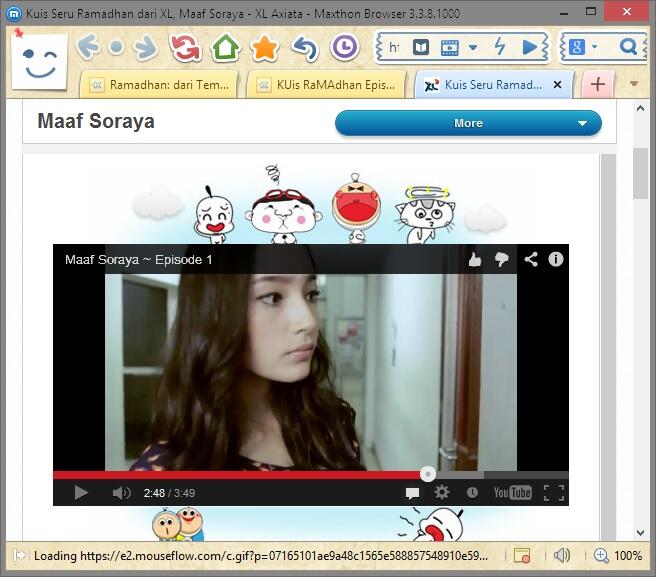Screen dimensions: 656x577
Task: Click the Watch Later clock icon
Action: [472, 492]
